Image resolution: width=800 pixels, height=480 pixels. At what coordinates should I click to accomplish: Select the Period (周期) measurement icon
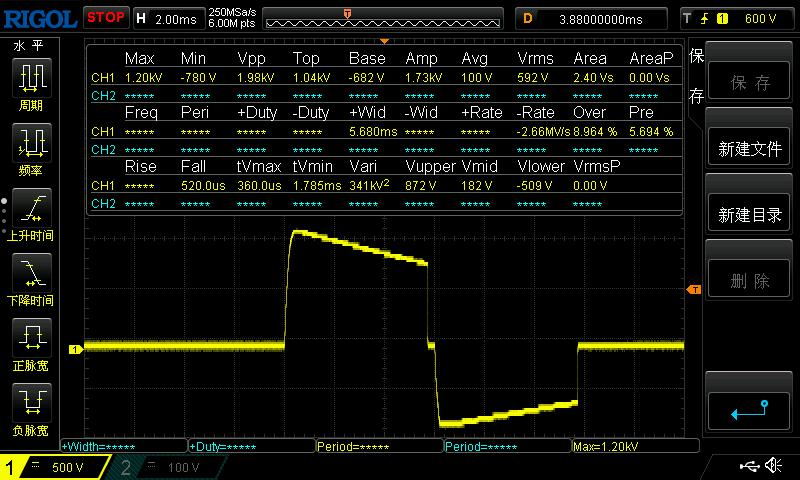point(31,78)
